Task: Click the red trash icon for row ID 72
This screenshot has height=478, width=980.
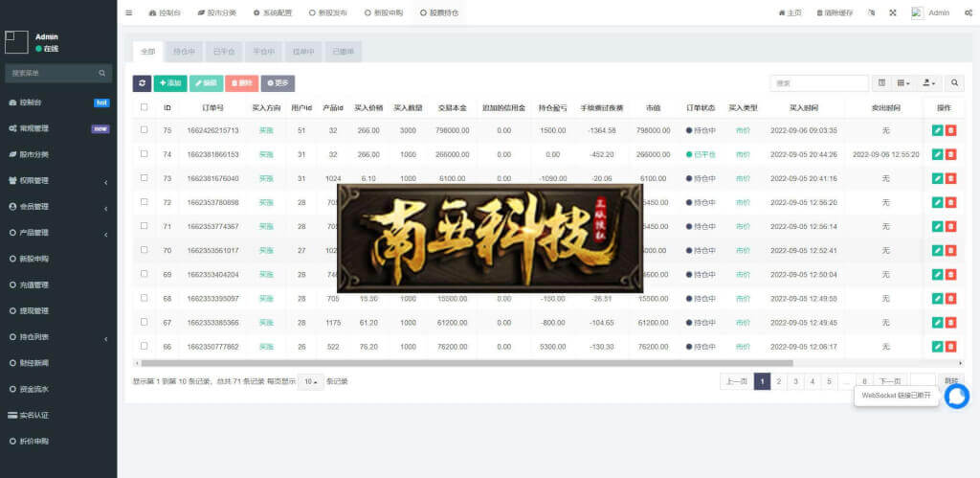Action: click(x=950, y=203)
